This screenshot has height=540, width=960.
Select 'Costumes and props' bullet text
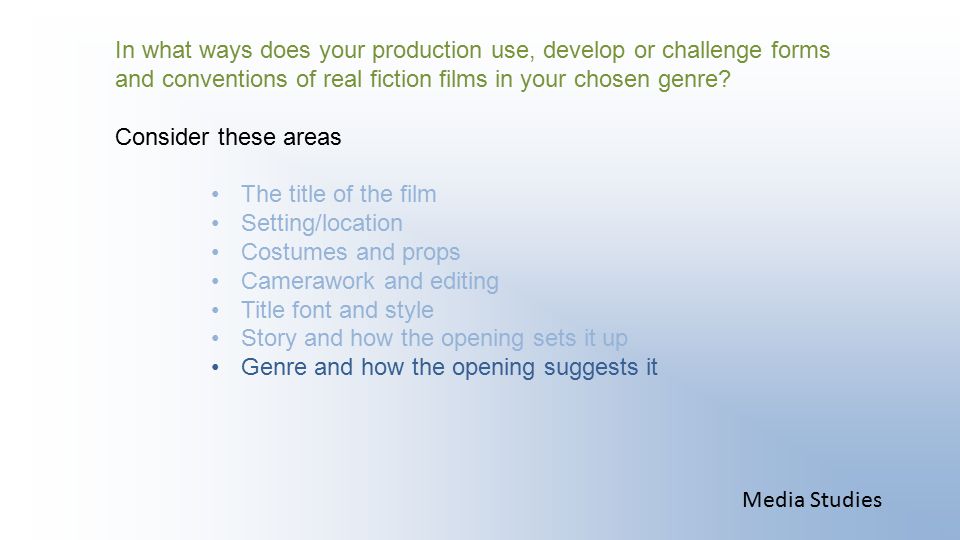tap(350, 252)
